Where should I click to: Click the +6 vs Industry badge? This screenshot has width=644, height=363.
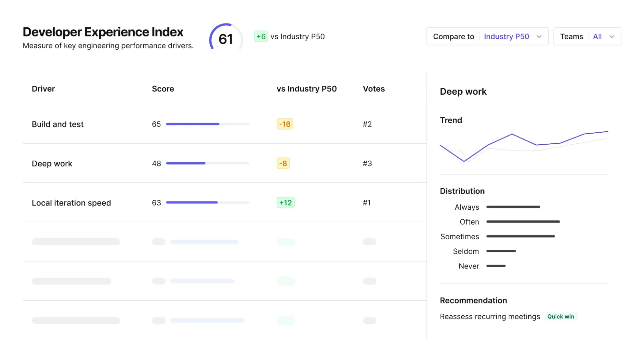tap(261, 36)
